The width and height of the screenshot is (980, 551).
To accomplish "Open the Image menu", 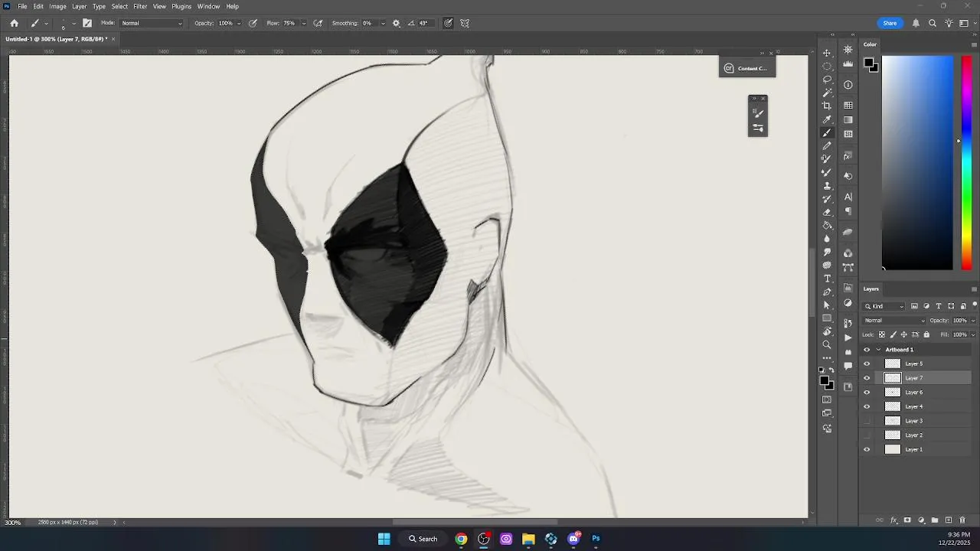I will click(57, 6).
